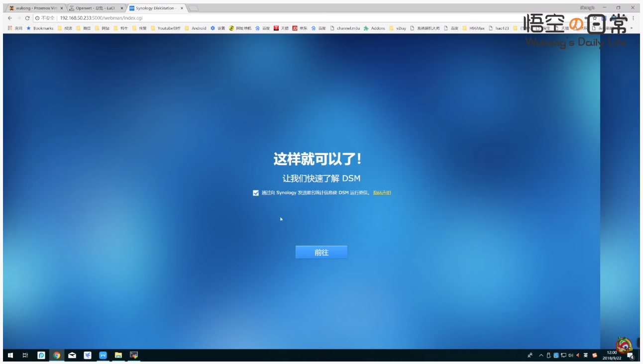Open the 系统装机大师 bookmark
Image resolution: width=643 pixels, height=364 pixels.
coord(425,28)
